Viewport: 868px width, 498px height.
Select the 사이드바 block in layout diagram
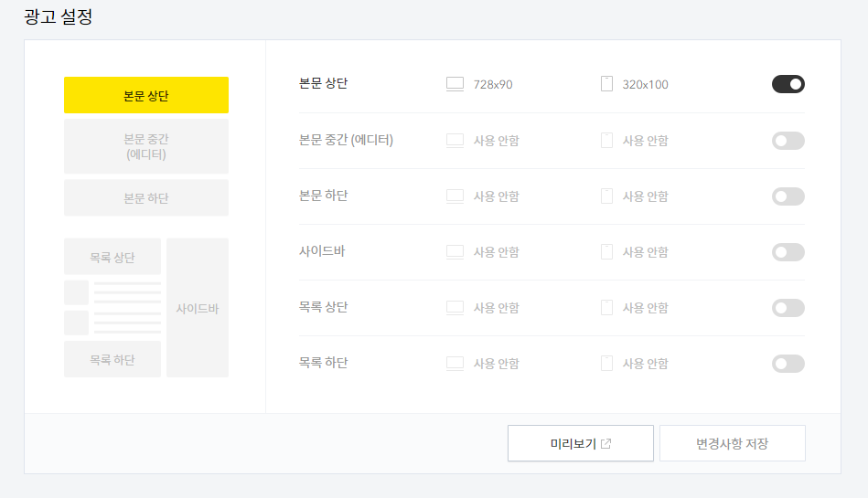click(x=198, y=308)
